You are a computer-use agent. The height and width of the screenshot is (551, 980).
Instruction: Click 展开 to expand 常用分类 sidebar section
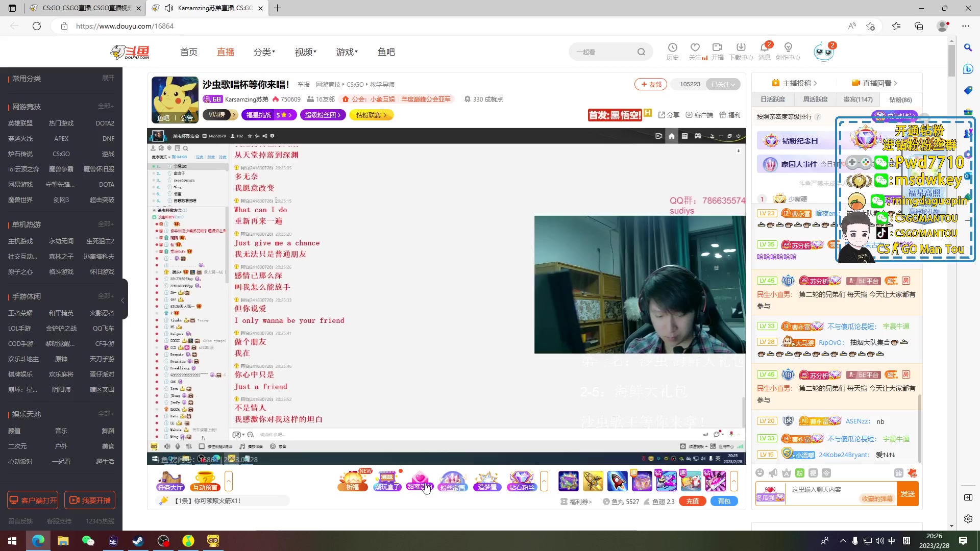coord(107,78)
